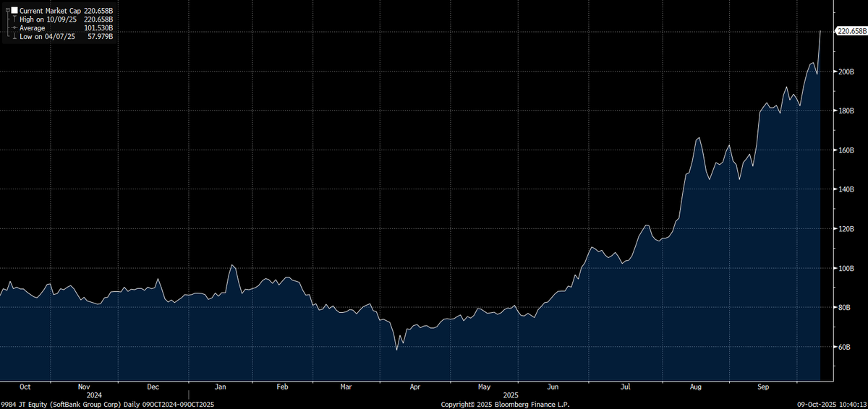Screen dimensions: 868x409
Task: Click the Apr x-axis month label
Action: tap(414, 387)
